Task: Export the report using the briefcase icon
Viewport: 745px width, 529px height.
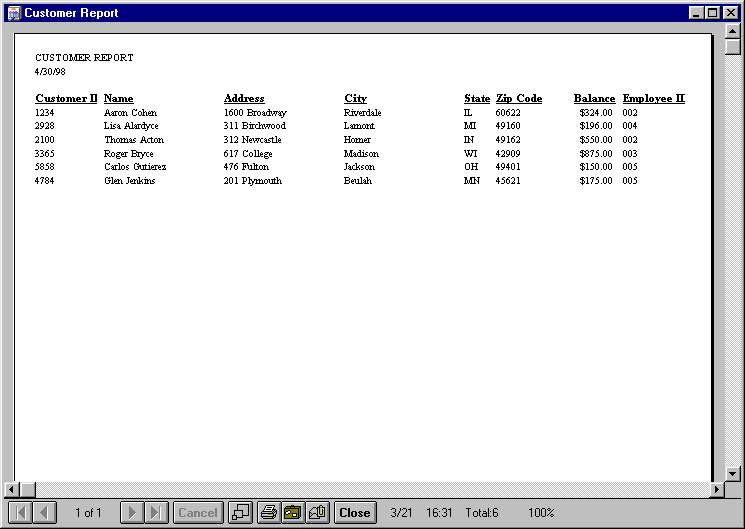Action: pos(293,513)
